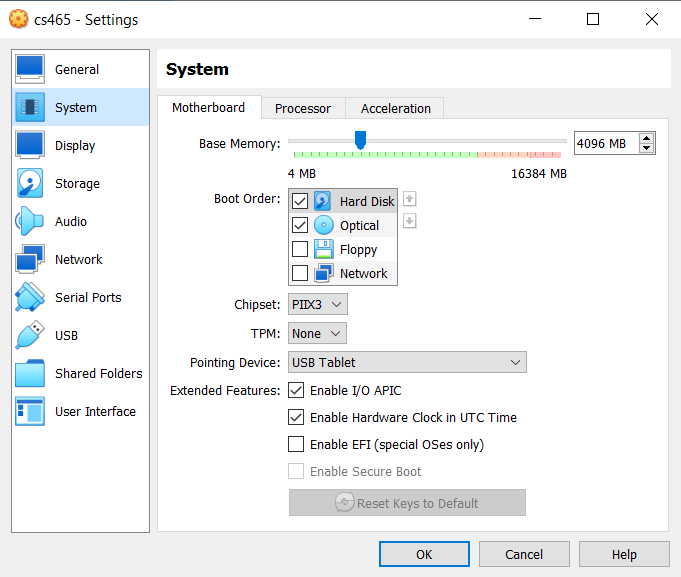Move boot item down with arrow button
The height and width of the screenshot is (577, 681).
tap(409, 221)
